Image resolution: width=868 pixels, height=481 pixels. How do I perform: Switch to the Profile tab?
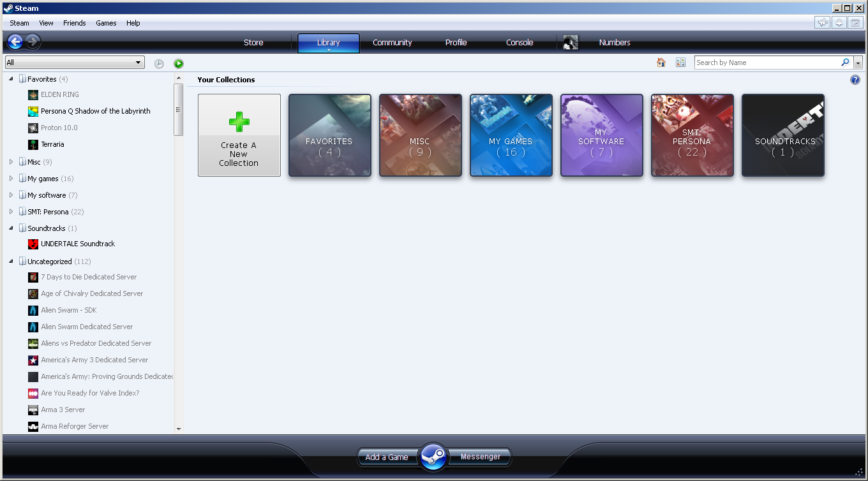pos(456,43)
